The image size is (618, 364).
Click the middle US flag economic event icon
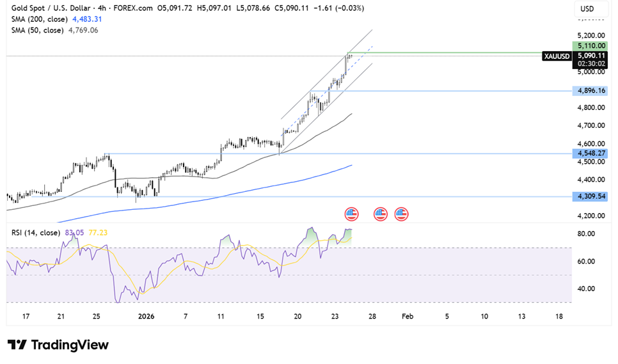381,214
